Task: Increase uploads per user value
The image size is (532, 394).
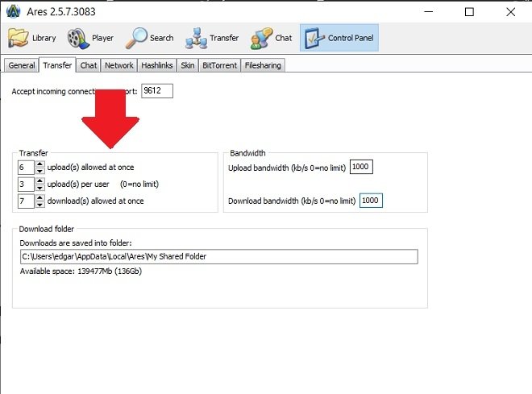Action: (40, 180)
